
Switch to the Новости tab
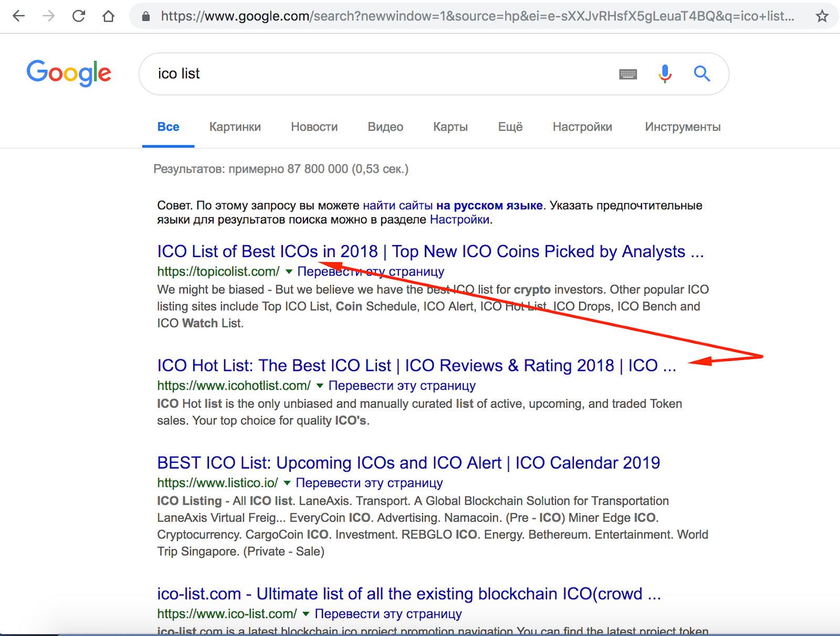(314, 127)
